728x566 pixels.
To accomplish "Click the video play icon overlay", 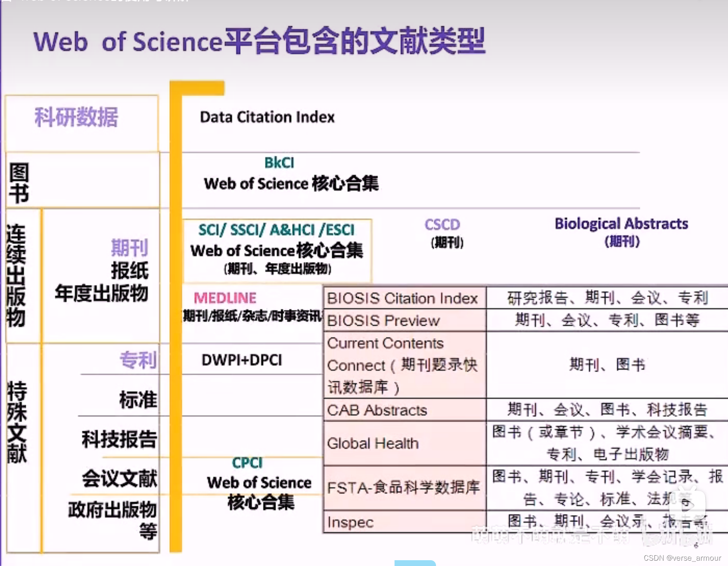I will pos(688,504).
